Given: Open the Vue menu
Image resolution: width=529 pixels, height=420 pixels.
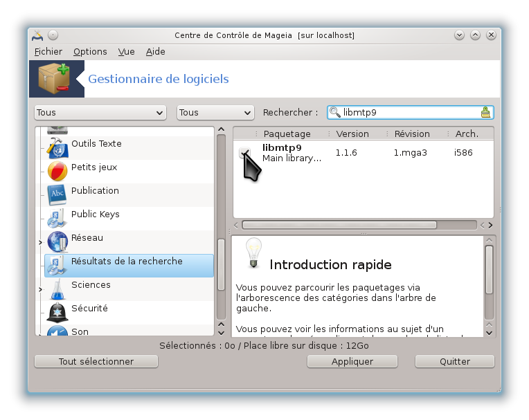Looking at the screenshot, I should coord(126,52).
